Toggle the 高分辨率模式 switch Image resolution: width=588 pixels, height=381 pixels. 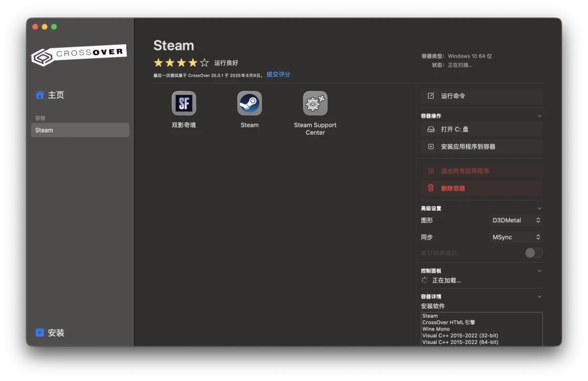[x=533, y=253]
